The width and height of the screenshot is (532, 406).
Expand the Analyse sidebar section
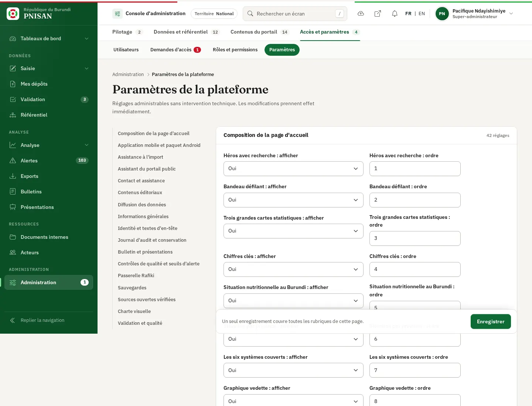(49, 145)
